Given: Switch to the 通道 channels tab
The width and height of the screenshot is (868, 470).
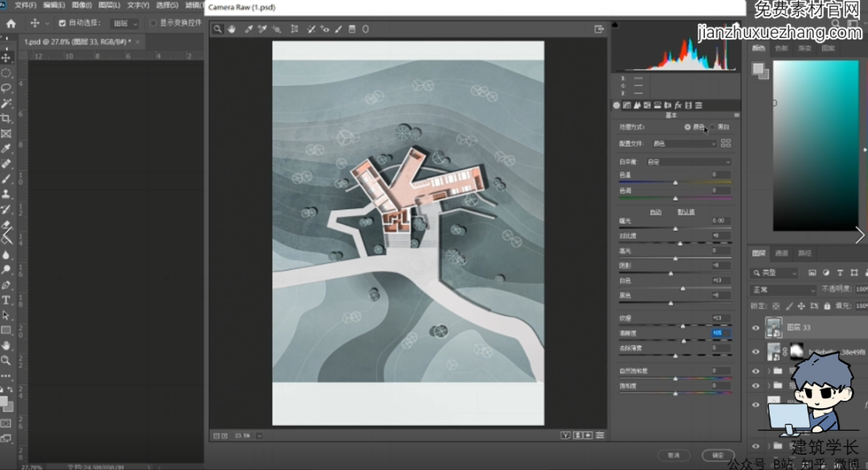Looking at the screenshot, I should click(781, 253).
